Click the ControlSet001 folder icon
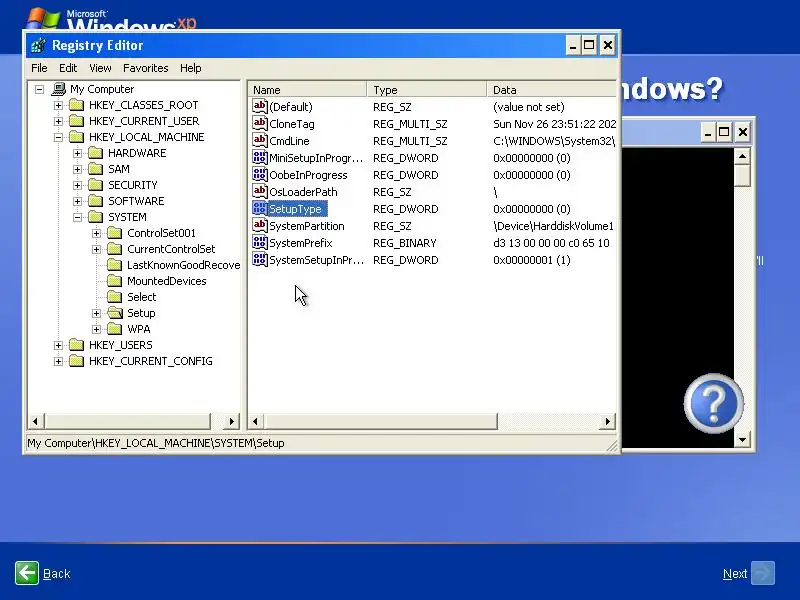 tap(115, 233)
